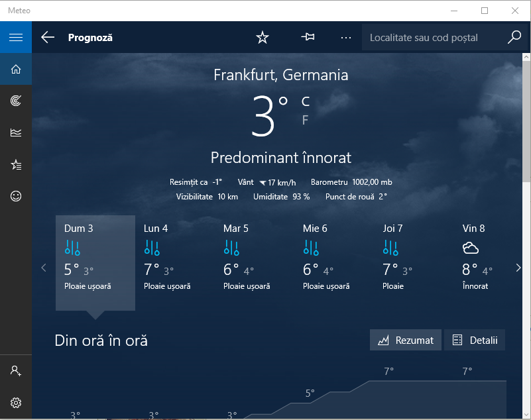Click the Din oră în oră heading
The image size is (531, 420).
101,341
